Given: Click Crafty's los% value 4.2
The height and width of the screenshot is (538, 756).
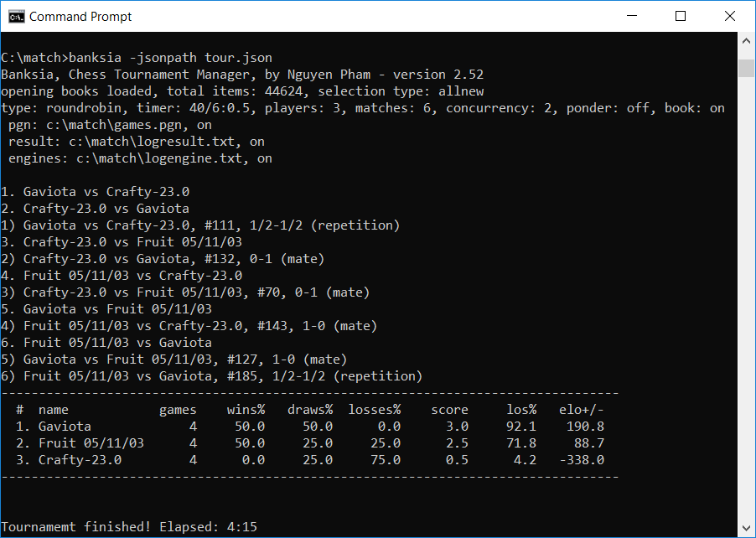Looking at the screenshot, I should [x=525, y=460].
